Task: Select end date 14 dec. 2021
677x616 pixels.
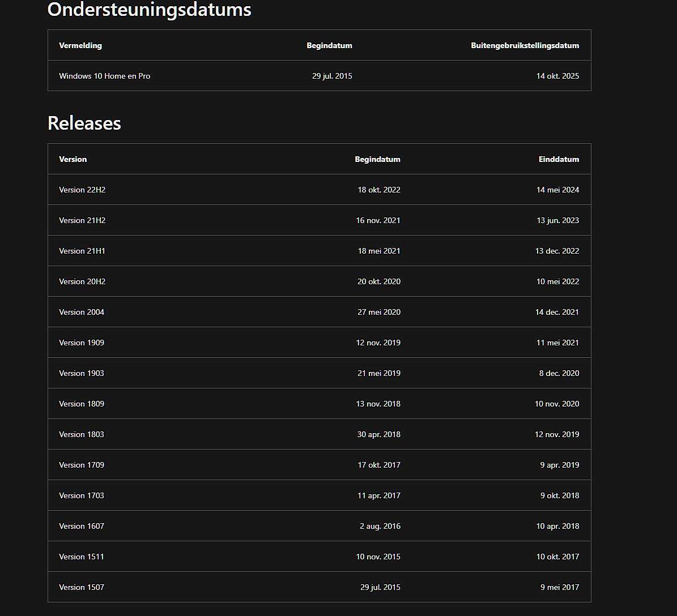Action: click(557, 313)
